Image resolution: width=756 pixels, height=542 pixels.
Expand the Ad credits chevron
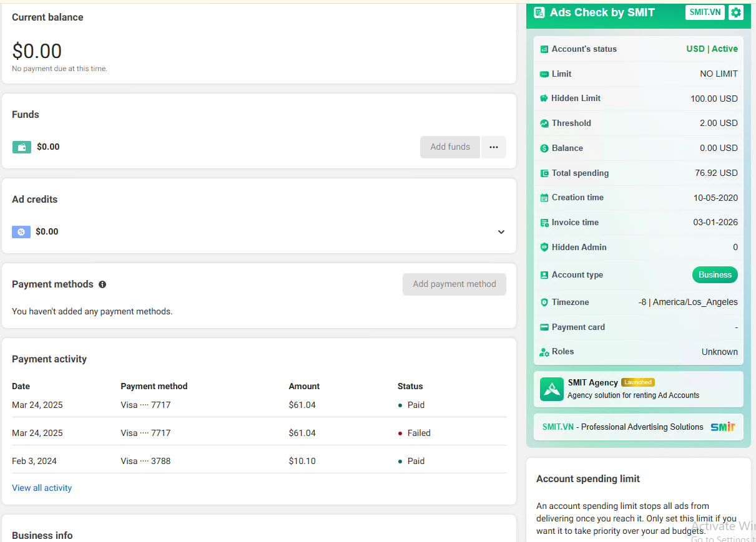(x=501, y=232)
